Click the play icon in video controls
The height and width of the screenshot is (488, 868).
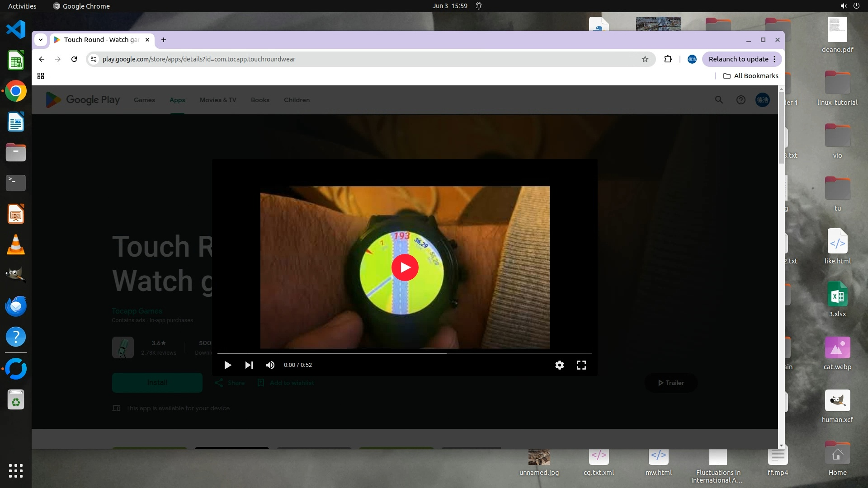pos(227,365)
